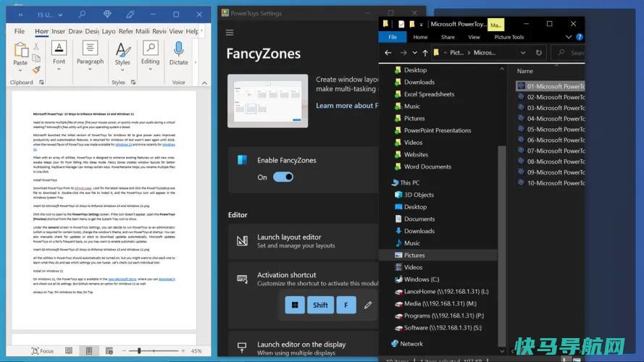Adjust the Word zoom slider handle

coord(139,351)
